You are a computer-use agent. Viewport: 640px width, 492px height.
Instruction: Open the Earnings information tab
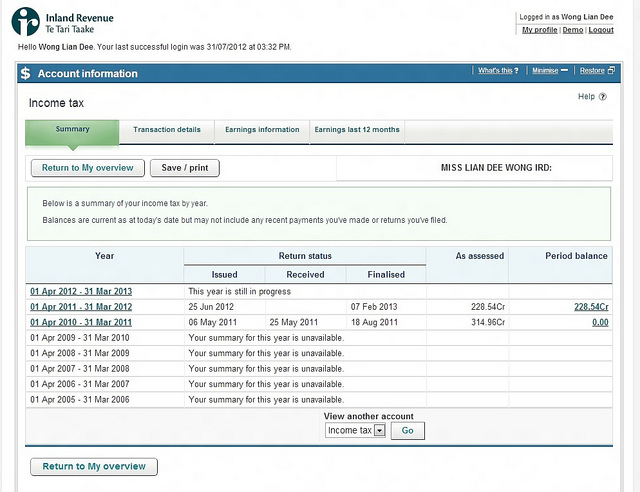pos(261,130)
